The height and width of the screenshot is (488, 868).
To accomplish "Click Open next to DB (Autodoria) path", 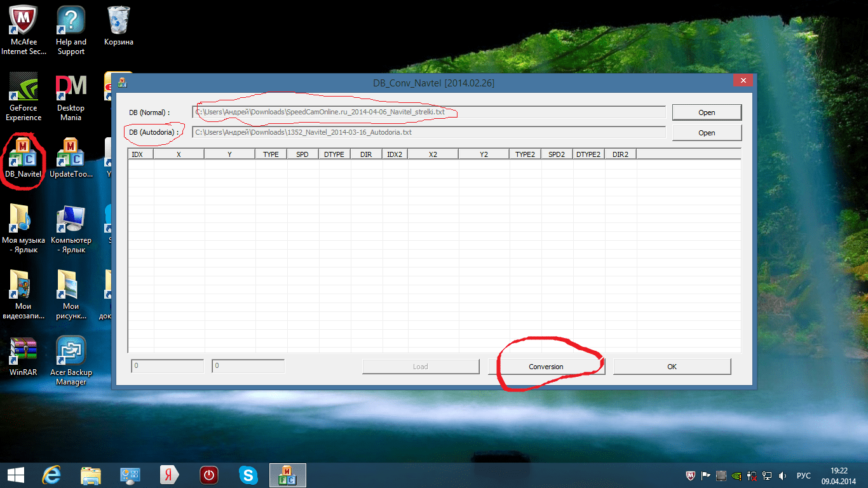I will click(707, 133).
